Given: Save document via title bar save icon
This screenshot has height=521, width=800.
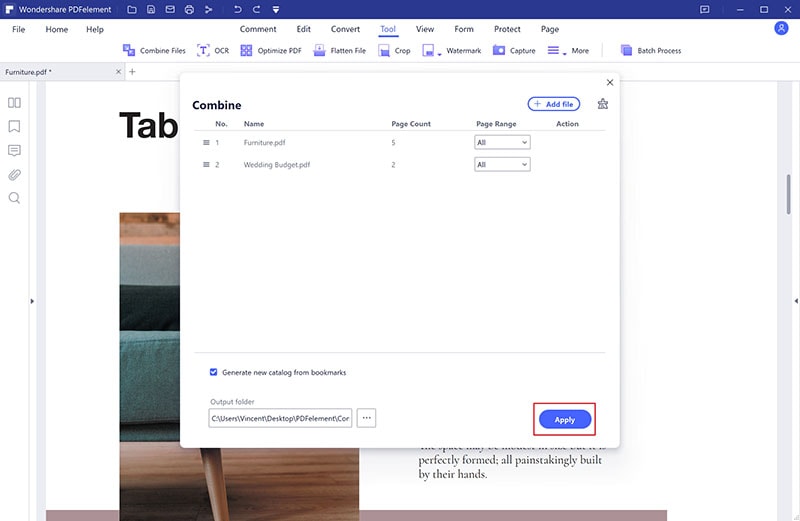Looking at the screenshot, I should 151,9.
